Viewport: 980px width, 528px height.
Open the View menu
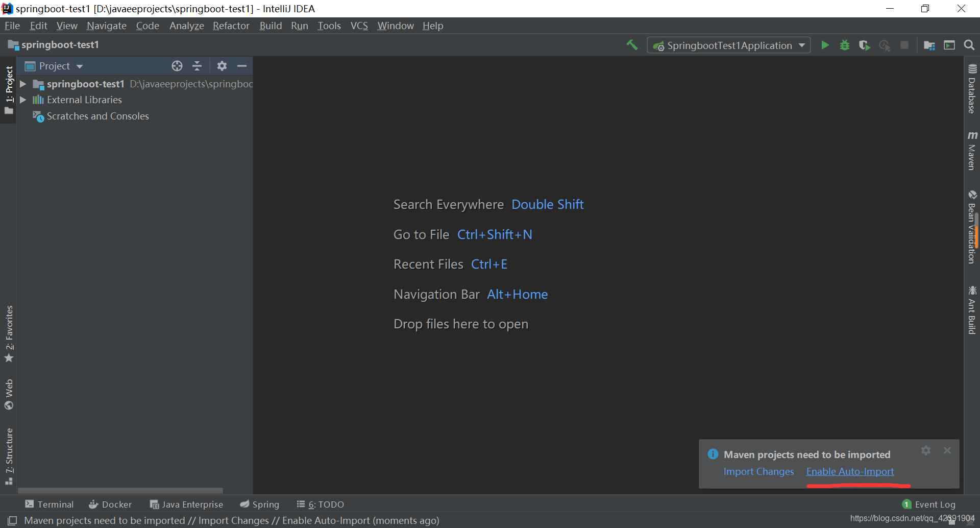tap(67, 26)
